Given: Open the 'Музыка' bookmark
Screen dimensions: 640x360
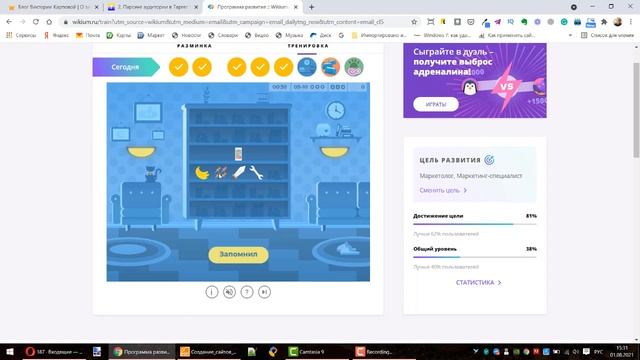Looking at the screenshot, I should tap(289, 36).
